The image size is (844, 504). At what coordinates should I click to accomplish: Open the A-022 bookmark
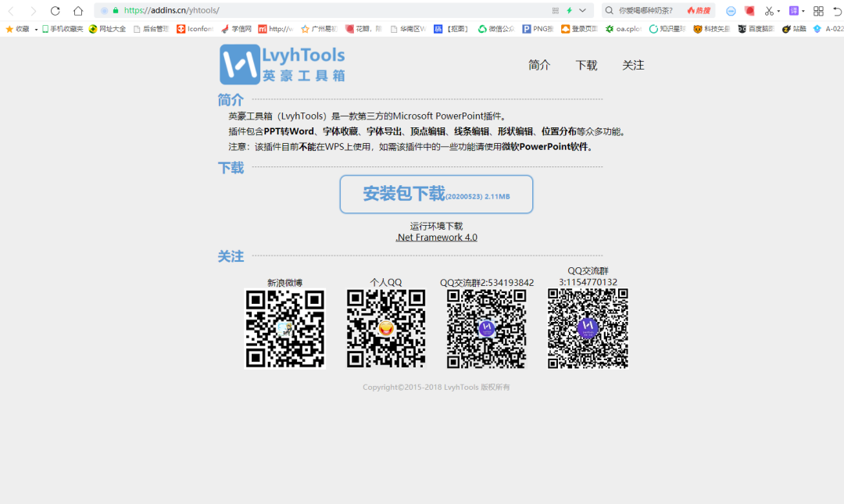coord(828,29)
